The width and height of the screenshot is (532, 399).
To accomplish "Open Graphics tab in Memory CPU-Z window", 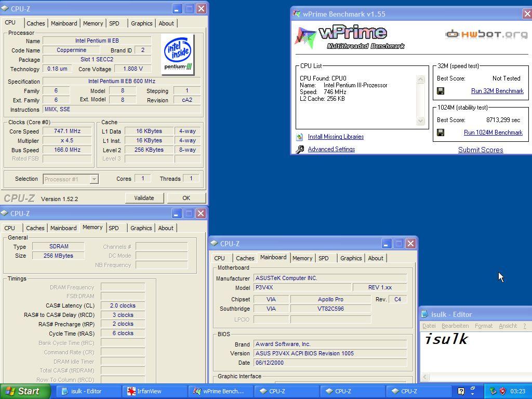I will (x=141, y=228).
